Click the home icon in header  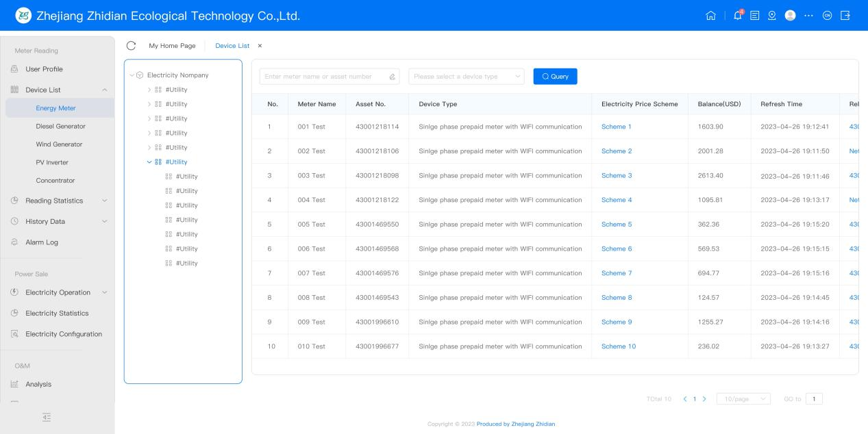[710, 15]
